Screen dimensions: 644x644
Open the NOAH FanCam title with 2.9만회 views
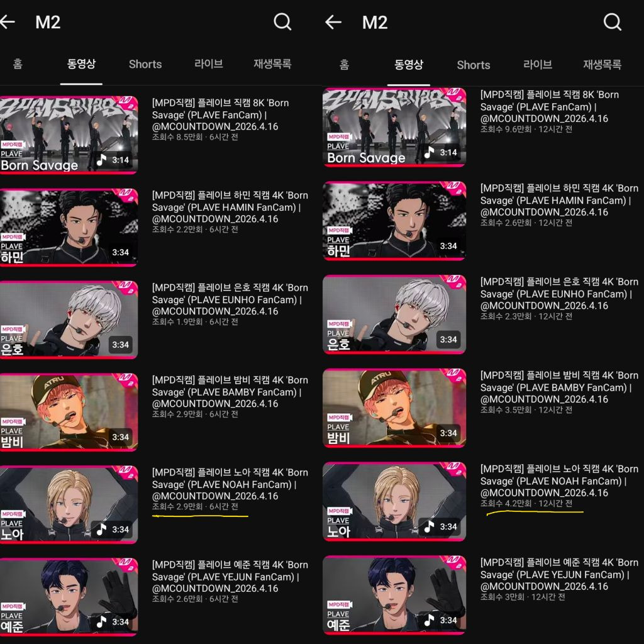(230, 484)
